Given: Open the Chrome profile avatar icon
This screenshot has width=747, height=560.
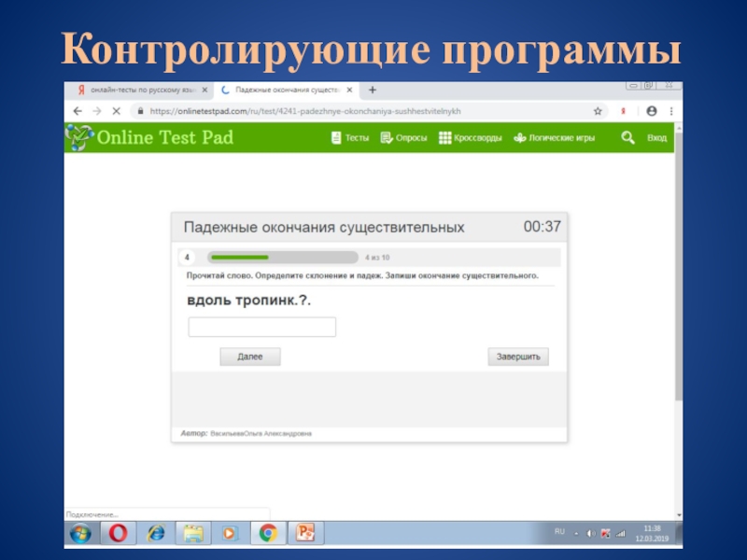Looking at the screenshot, I should tap(651, 110).
